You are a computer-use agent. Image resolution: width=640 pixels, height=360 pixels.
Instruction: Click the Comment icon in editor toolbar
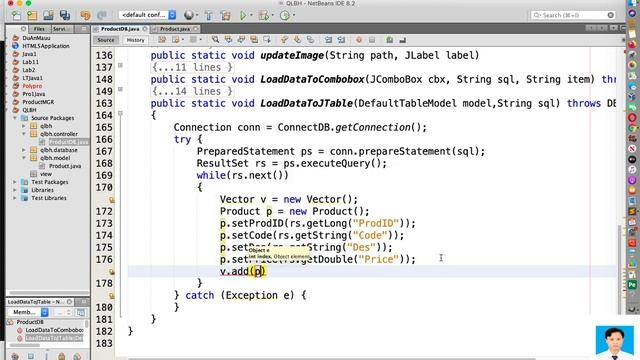pos(389,40)
